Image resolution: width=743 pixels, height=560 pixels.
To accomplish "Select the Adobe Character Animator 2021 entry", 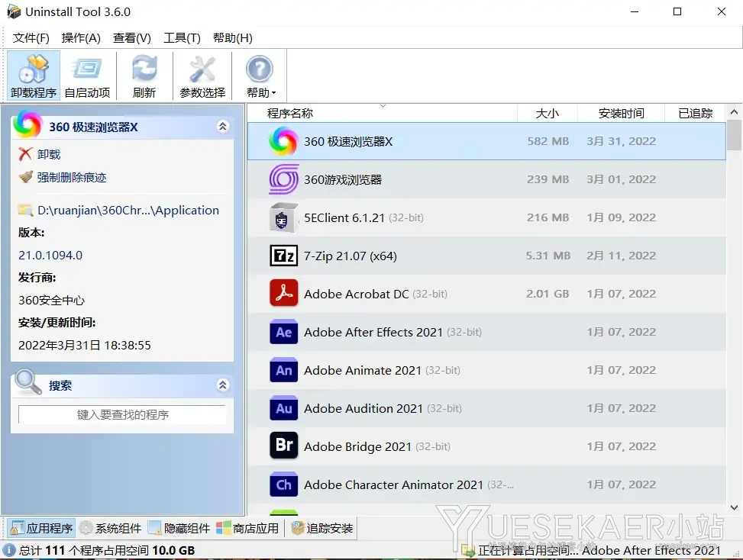I will coord(486,484).
